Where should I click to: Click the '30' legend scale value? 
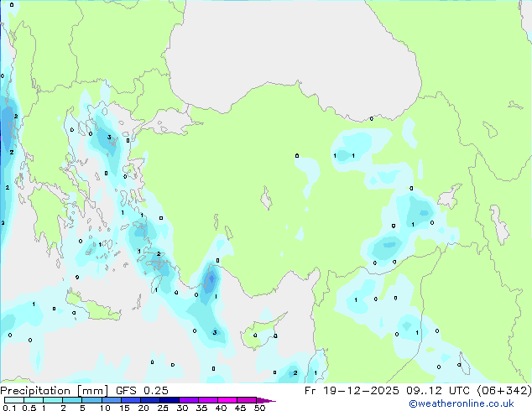(182, 408)
